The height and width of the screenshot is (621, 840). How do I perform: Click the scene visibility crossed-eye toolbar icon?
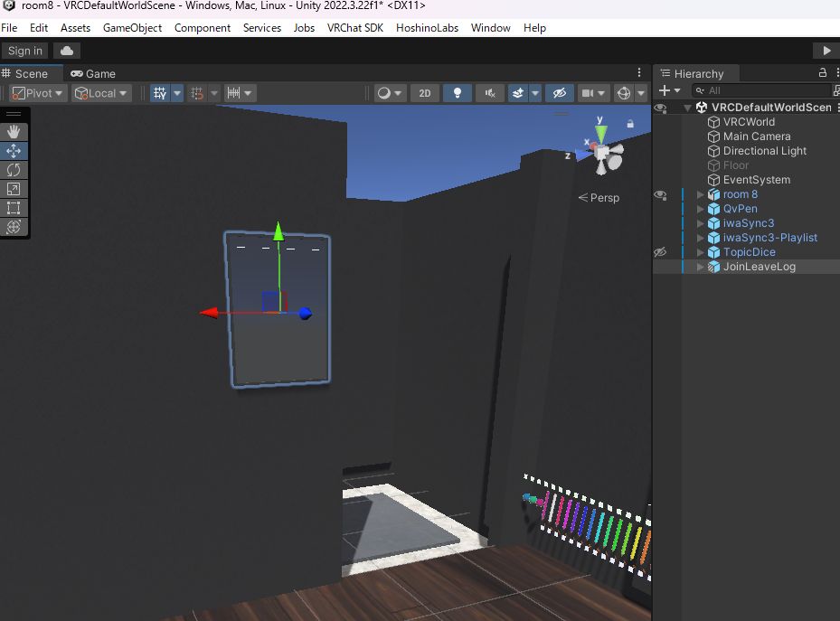click(x=559, y=92)
